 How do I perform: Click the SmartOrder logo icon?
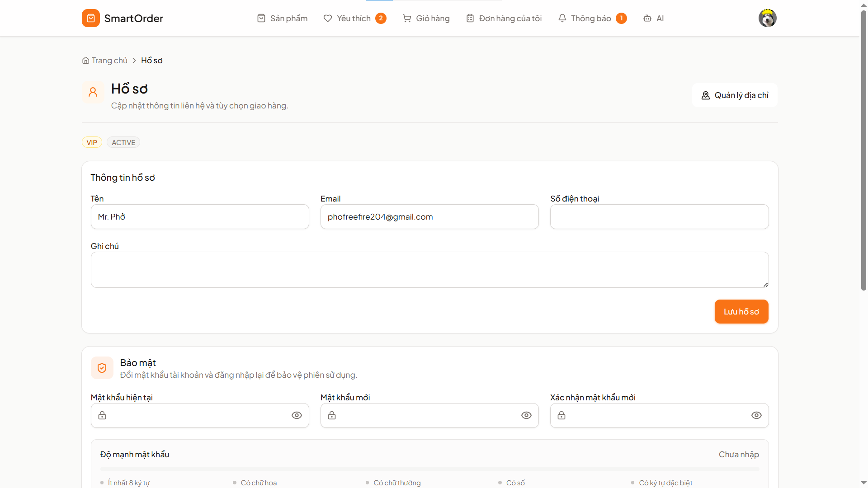(x=91, y=18)
